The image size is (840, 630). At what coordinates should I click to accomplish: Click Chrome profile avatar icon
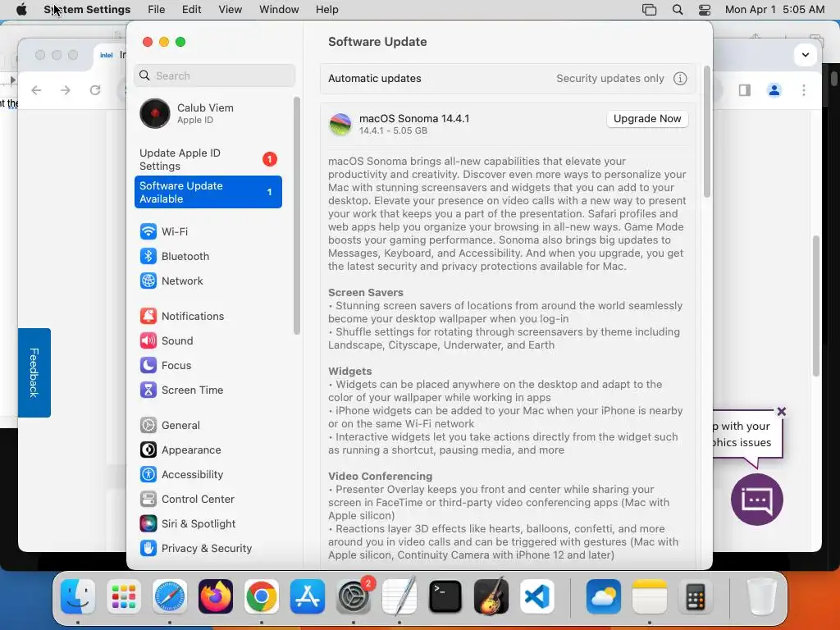click(x=774, y=90)
